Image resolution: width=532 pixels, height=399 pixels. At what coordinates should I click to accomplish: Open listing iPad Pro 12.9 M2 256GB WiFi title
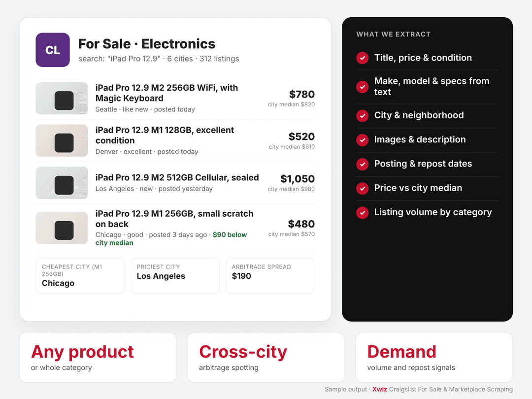point(166,93)
